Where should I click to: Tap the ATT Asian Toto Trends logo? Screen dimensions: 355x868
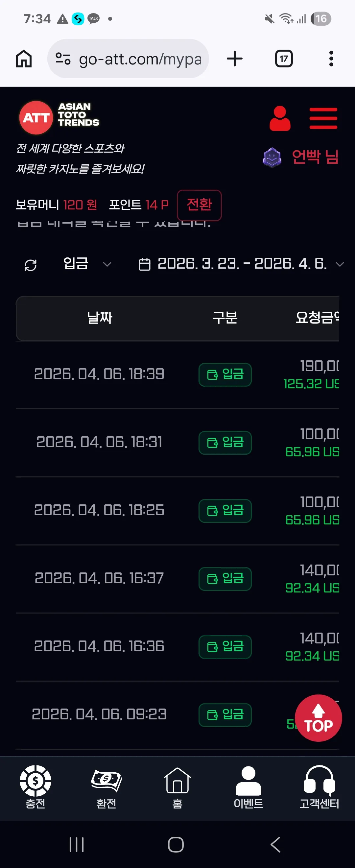tap(59, 117)
